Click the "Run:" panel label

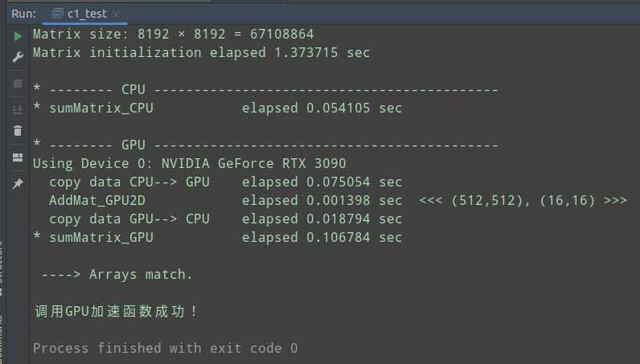click(x=23, y=14)
